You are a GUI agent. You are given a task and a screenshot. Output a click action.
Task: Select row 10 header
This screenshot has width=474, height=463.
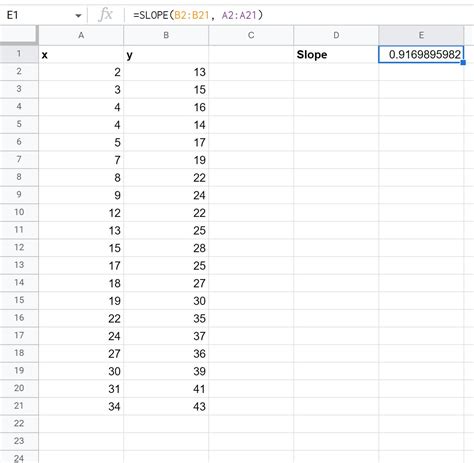(19, 212)
